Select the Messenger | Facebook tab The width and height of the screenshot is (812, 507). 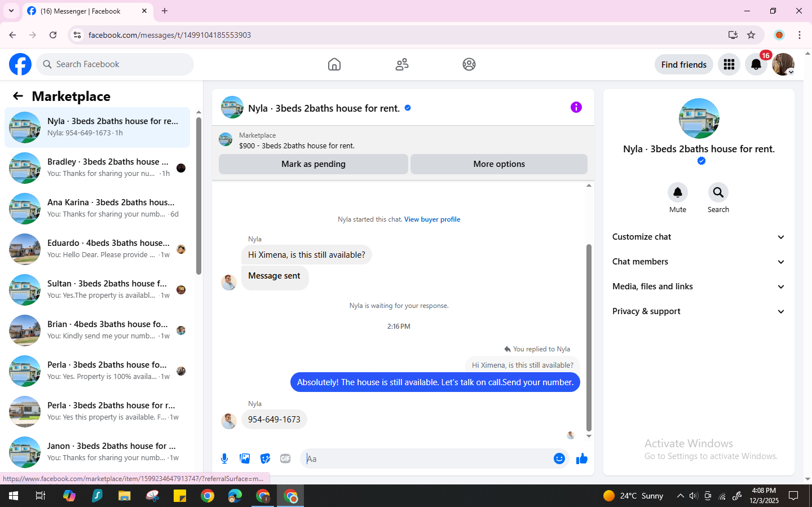[87, 11]
